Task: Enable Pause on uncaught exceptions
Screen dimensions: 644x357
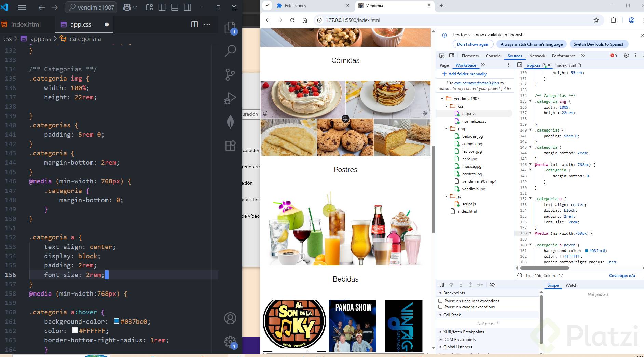Action: pyautogui.click(x=440, y=301)
